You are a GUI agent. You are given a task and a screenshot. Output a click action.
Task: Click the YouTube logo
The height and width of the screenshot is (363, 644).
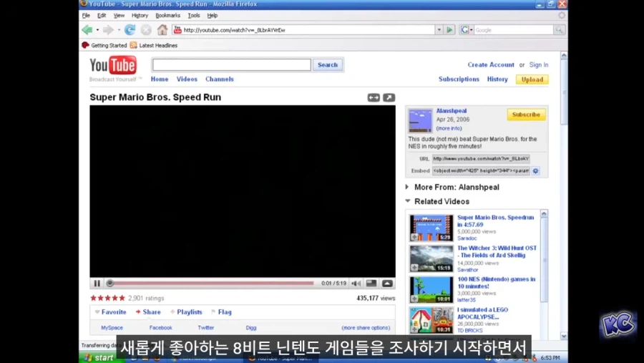pos(113,65)
